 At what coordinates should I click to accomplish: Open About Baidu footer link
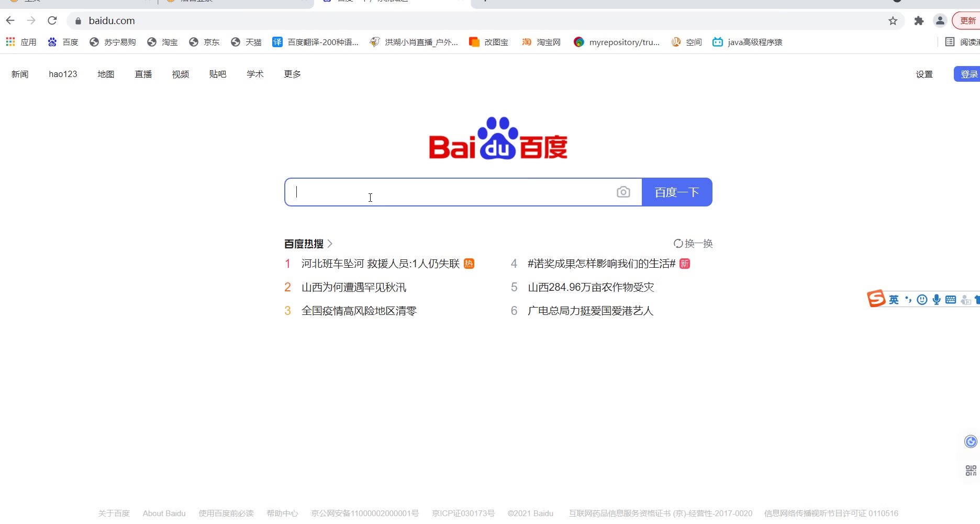click(164, 514)
